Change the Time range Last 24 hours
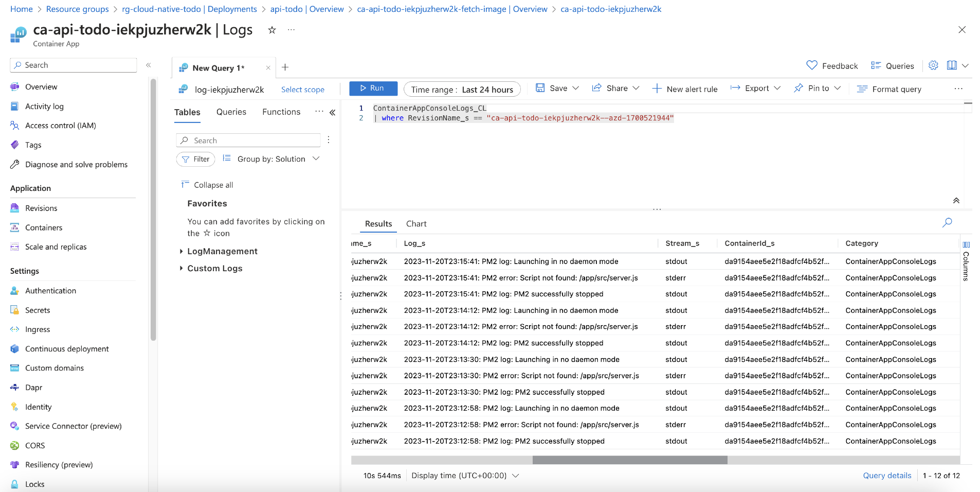 click(462, 90)
